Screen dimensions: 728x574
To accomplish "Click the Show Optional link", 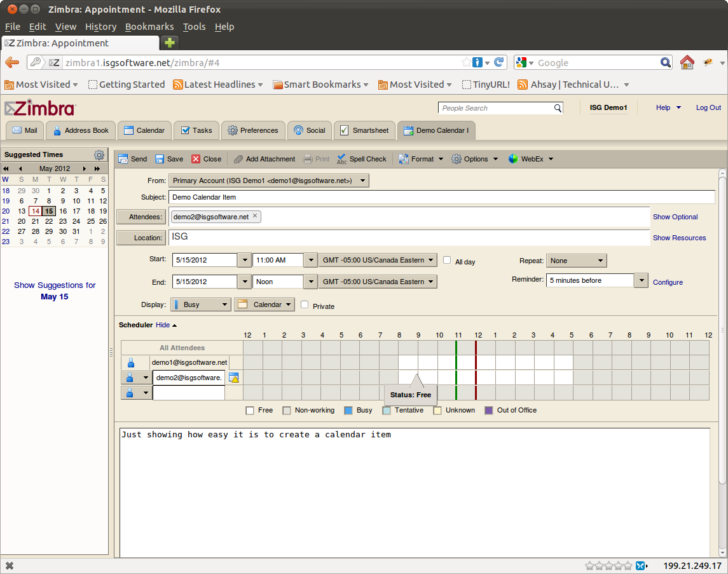I will click(675, 217).
